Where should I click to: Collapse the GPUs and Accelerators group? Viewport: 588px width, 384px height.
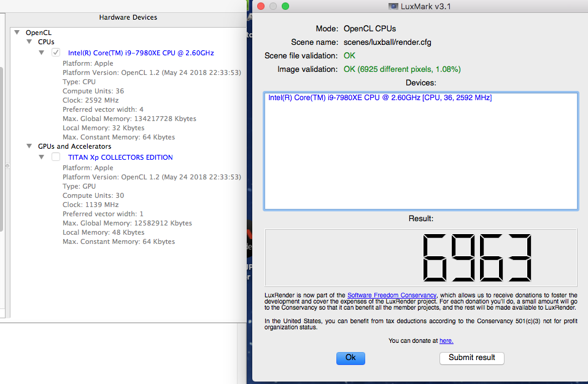click(29, 146)
